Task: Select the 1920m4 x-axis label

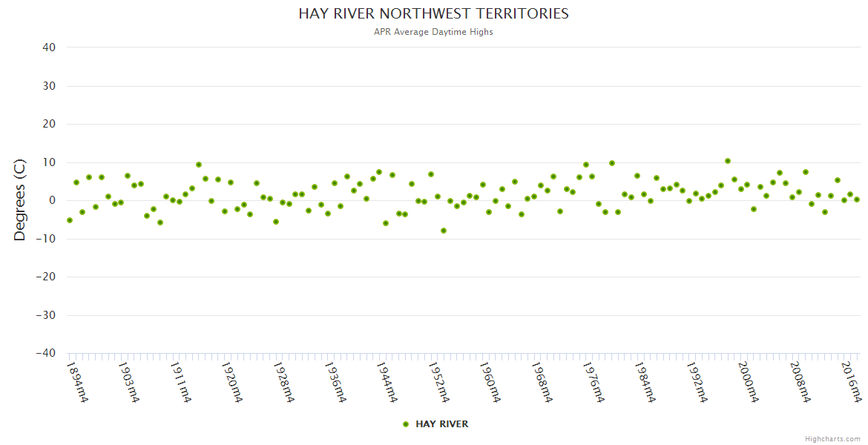Action: point(232,382)
